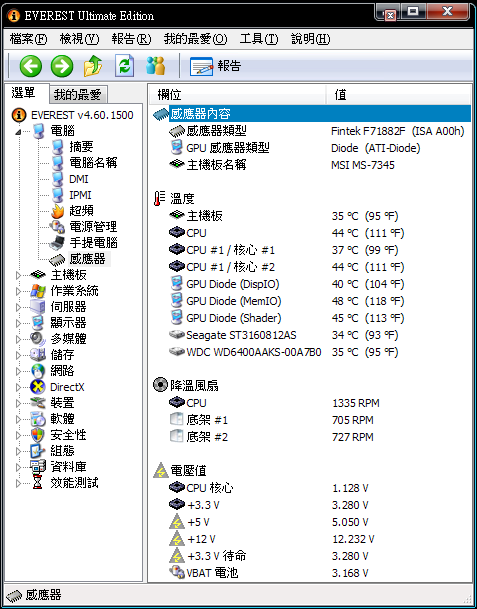The height and width of the screenshot is (609, 477).
Task: Click the chip icon next to 感應器 in tree
Action: coord(57,259)
